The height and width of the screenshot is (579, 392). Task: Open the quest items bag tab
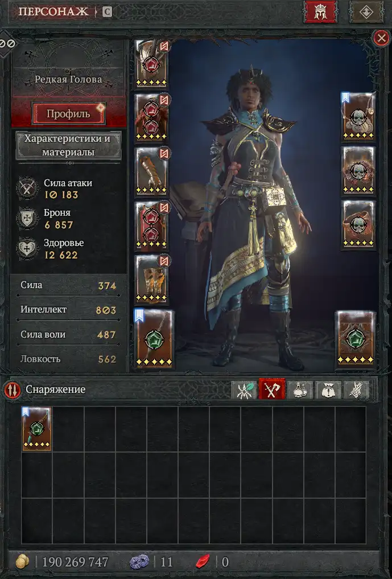328,390
